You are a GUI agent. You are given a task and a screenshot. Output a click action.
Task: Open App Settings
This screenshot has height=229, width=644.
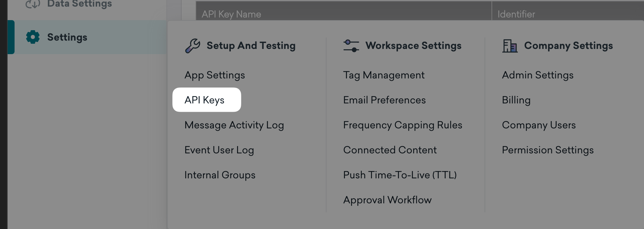pyautogui.click(x=215, y=75)
